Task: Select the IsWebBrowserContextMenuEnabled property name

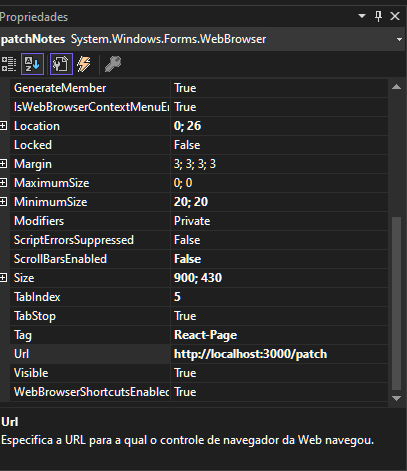Action: click(90, 107)
